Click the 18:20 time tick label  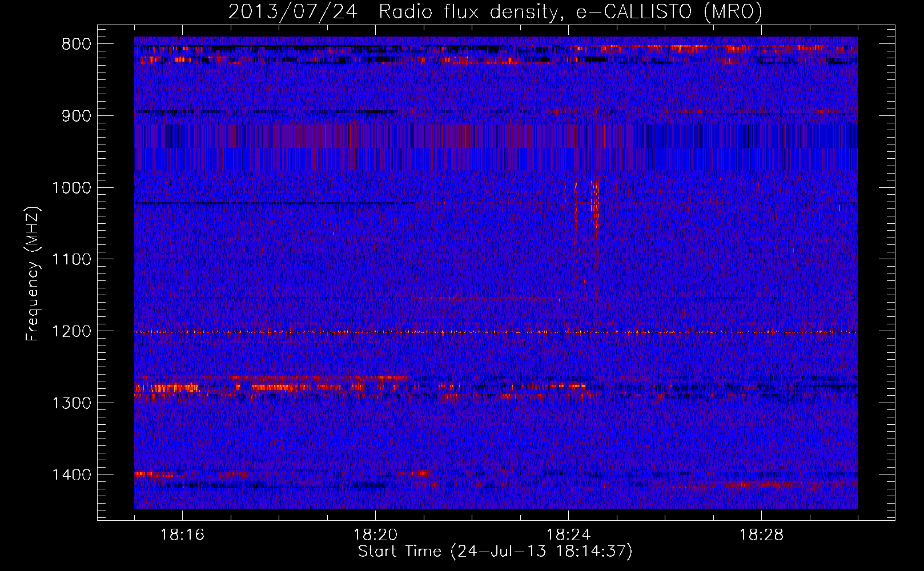(x=375, y=535)
